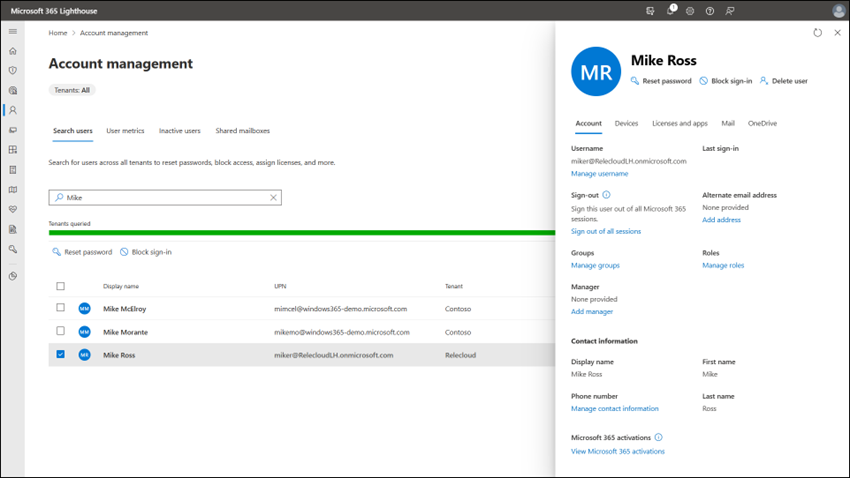Screen dimensions: 850x478
Task: Click the Add address link
Action: point(721,219)
